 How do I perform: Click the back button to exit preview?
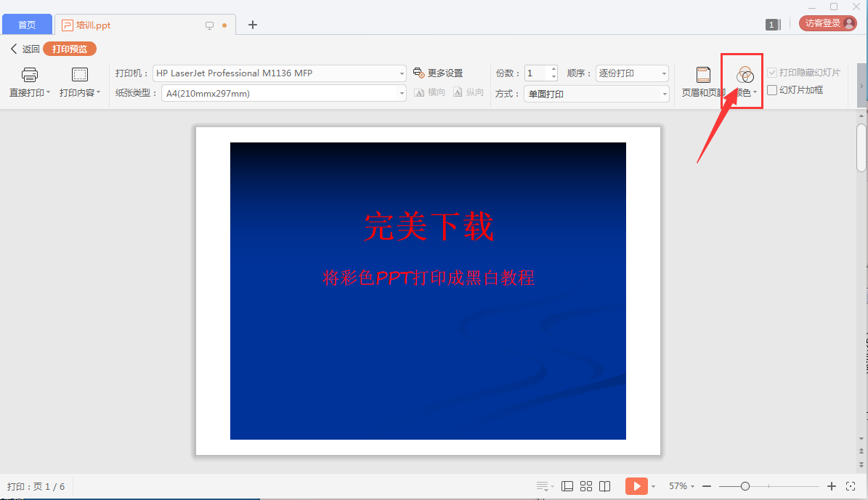click(25, 49)
